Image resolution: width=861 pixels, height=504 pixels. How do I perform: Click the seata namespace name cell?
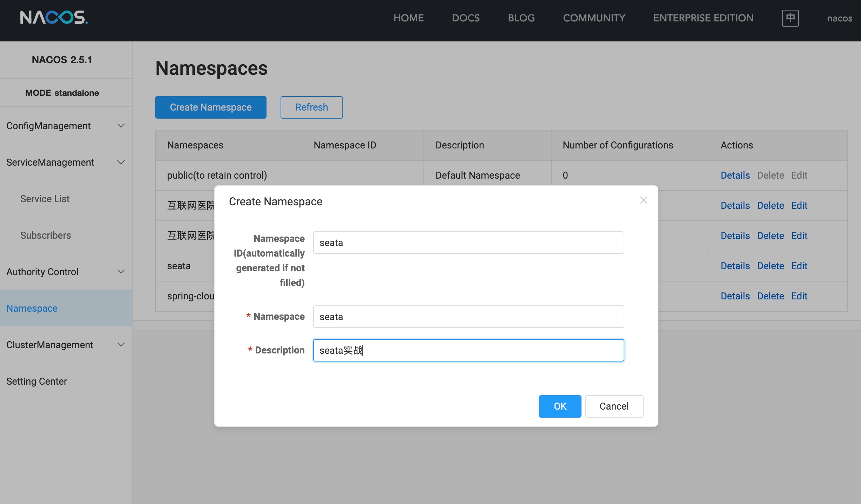coord(179,266)
